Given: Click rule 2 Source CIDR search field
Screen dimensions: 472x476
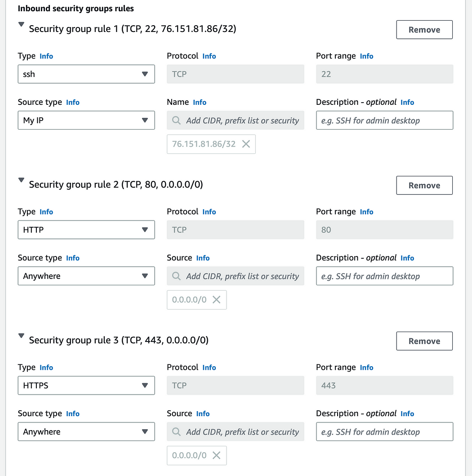Looking at the screenshot, I should pos(236,276).
